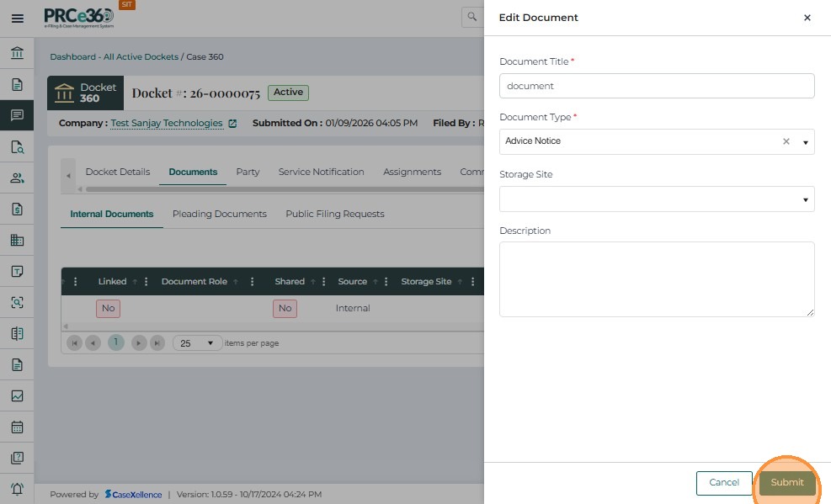Click the Submit button
This screenshot has width=831, height=504.
pyautogui.click(x=787, y=482)
